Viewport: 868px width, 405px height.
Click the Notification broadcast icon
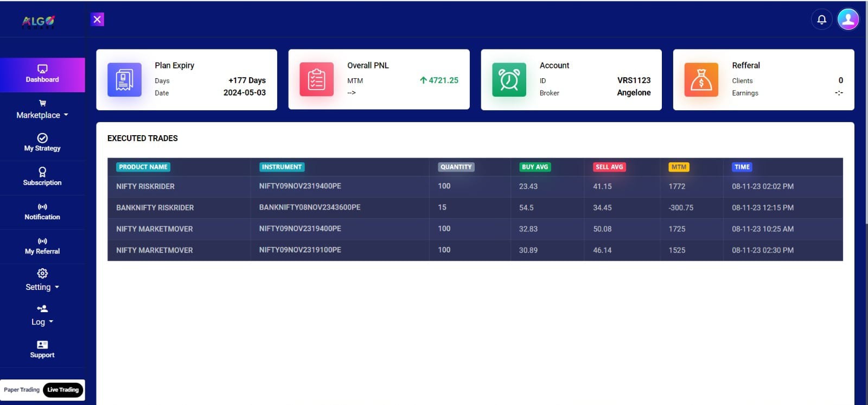tap(42, 207)
